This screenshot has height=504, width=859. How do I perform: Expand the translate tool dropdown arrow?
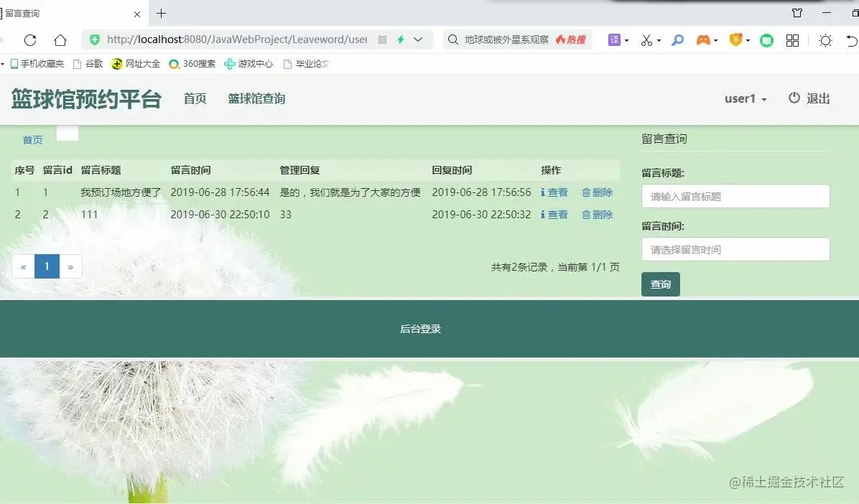pos(627,40)
